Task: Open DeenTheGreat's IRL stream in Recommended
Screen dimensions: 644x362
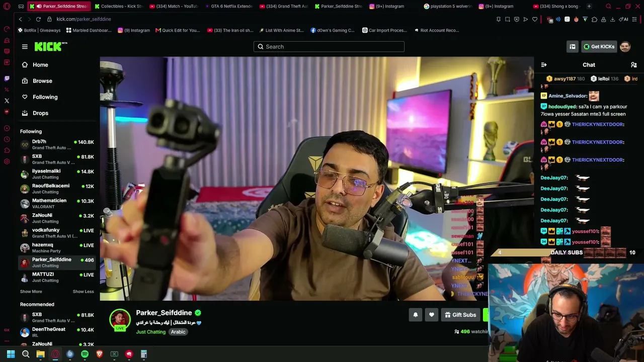Action: tap(57, 332)
